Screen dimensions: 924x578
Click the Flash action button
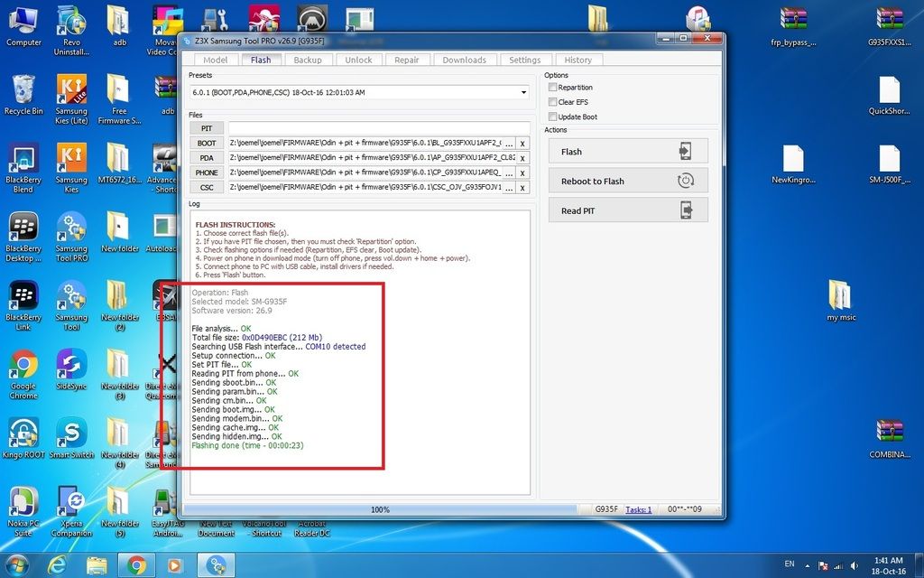tap(628, 151)
